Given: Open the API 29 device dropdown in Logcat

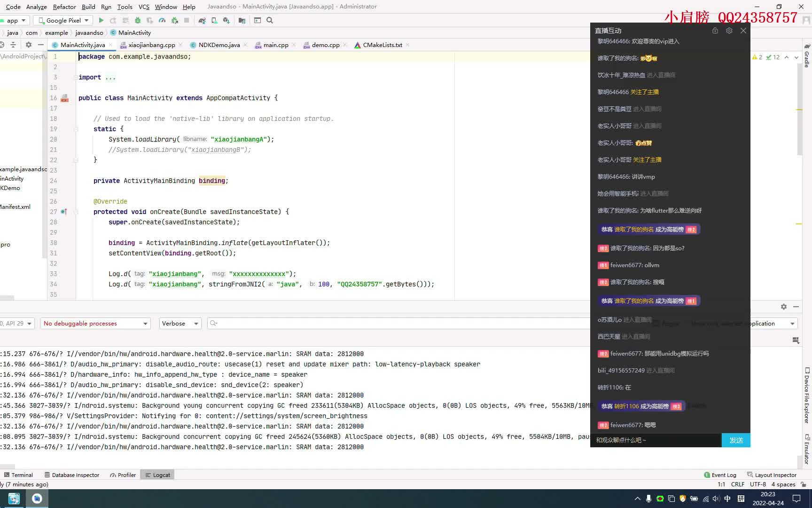Looking at the screenshot, I should coord(16,324).
